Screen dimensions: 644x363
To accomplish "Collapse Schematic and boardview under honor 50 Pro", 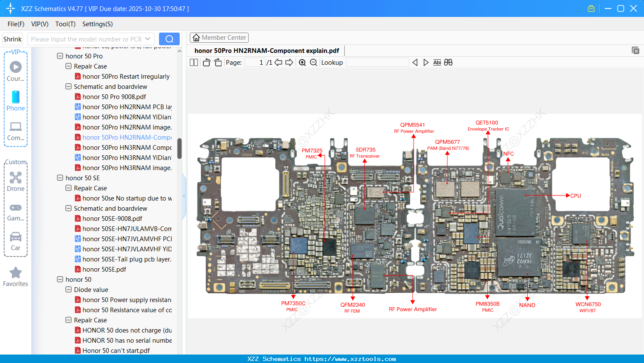I will coord(69,86).
